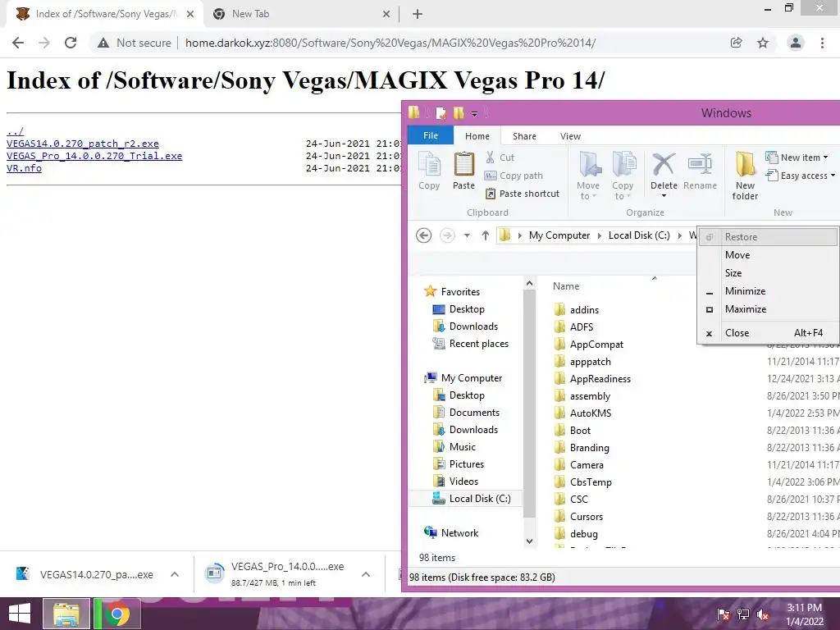840x630 pixels.
Task: Select Favorites in navigation pane
Action: [x=460, y=291]
